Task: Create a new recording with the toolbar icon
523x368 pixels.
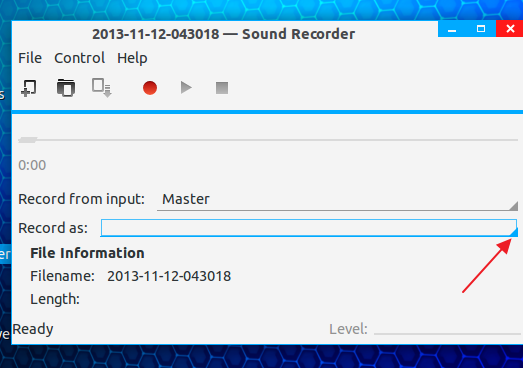Action: coord(29,88)
